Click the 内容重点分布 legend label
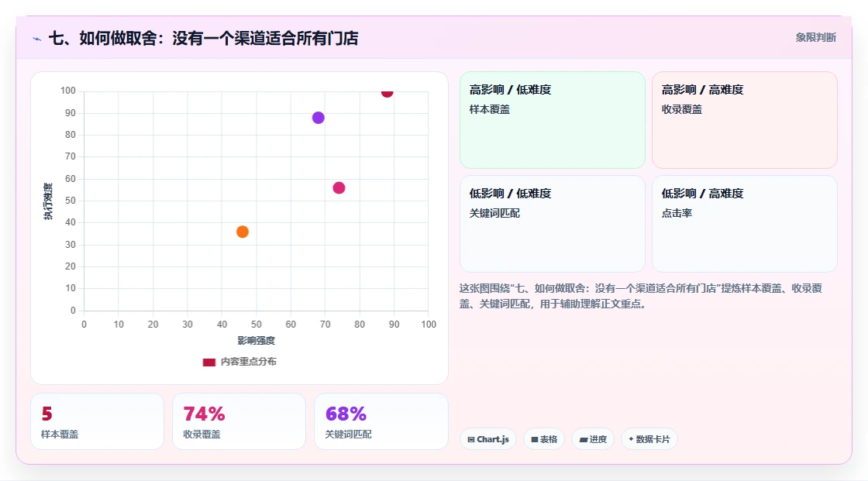The image size is (868, 481). pos(249,362)
